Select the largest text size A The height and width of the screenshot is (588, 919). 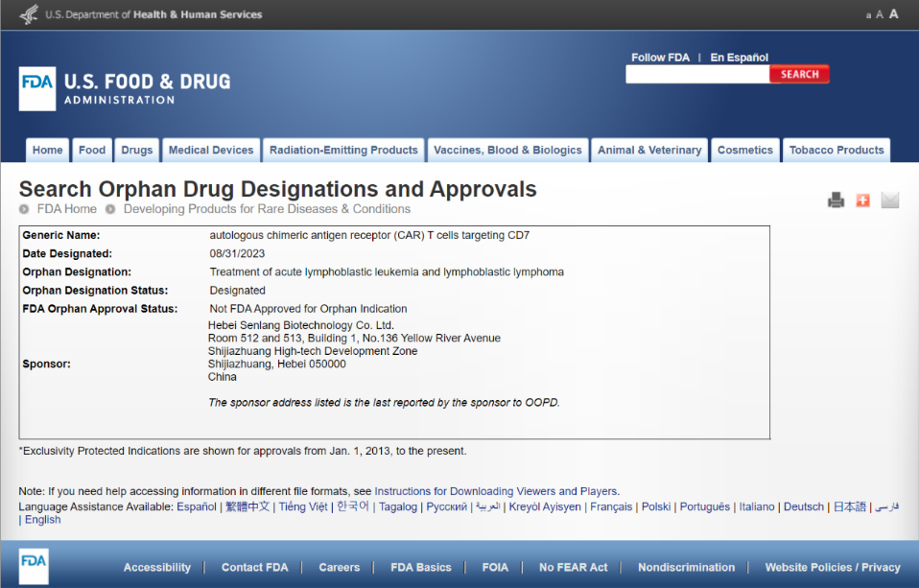coord(894,14)
